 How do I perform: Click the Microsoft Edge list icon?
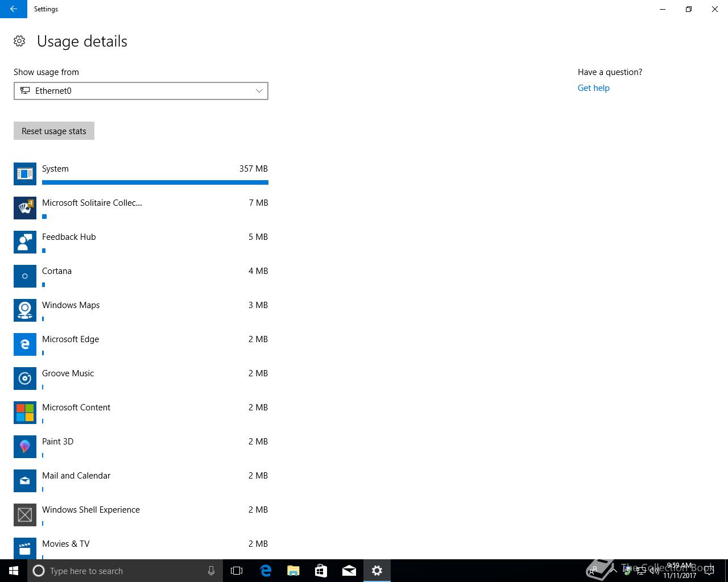pos(25,344)
